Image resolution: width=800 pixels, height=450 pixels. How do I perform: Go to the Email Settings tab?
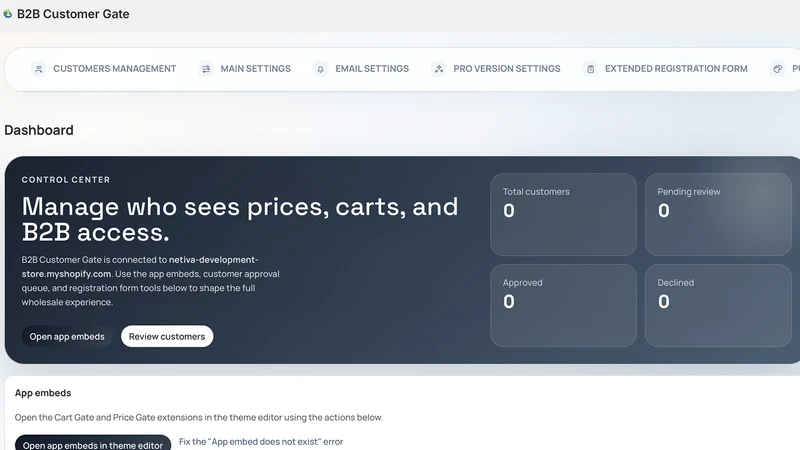pos(361,69)
